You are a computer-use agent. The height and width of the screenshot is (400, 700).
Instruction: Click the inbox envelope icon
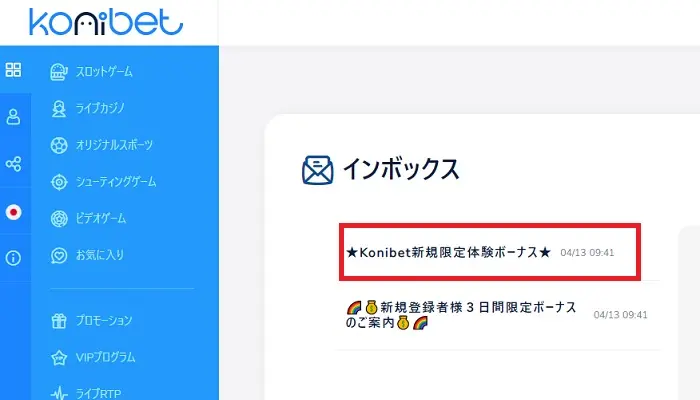coord(317,170)
